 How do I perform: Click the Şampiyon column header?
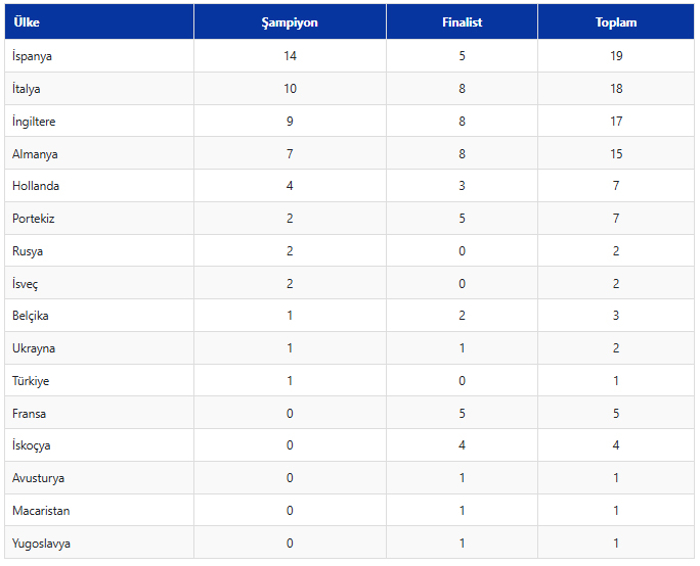click(x=290, y=22)
